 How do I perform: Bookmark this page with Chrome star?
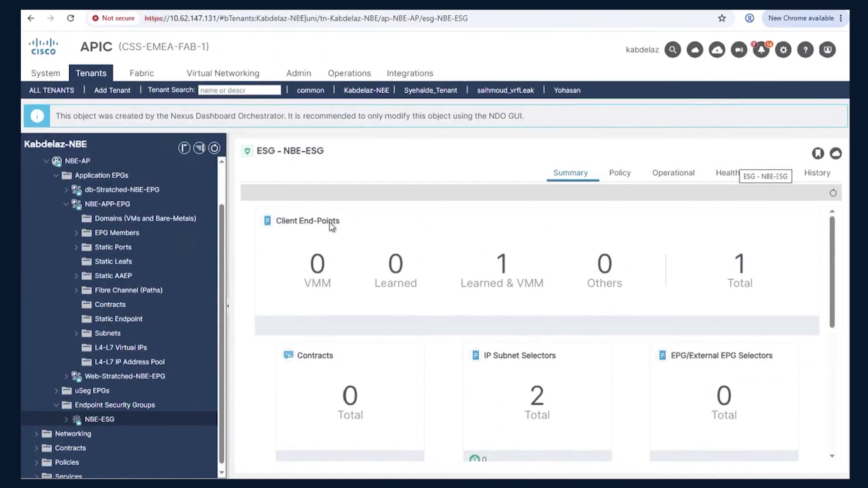tap(722, 18)
